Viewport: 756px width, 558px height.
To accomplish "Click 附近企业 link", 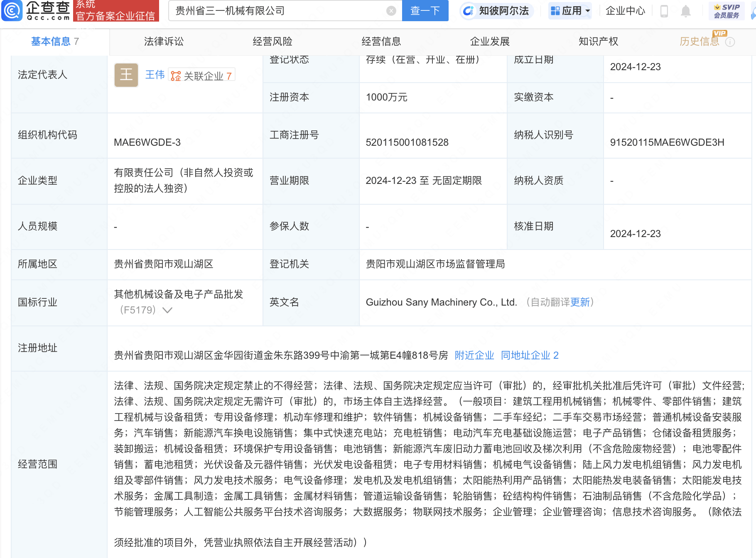I will click(474, 355).
